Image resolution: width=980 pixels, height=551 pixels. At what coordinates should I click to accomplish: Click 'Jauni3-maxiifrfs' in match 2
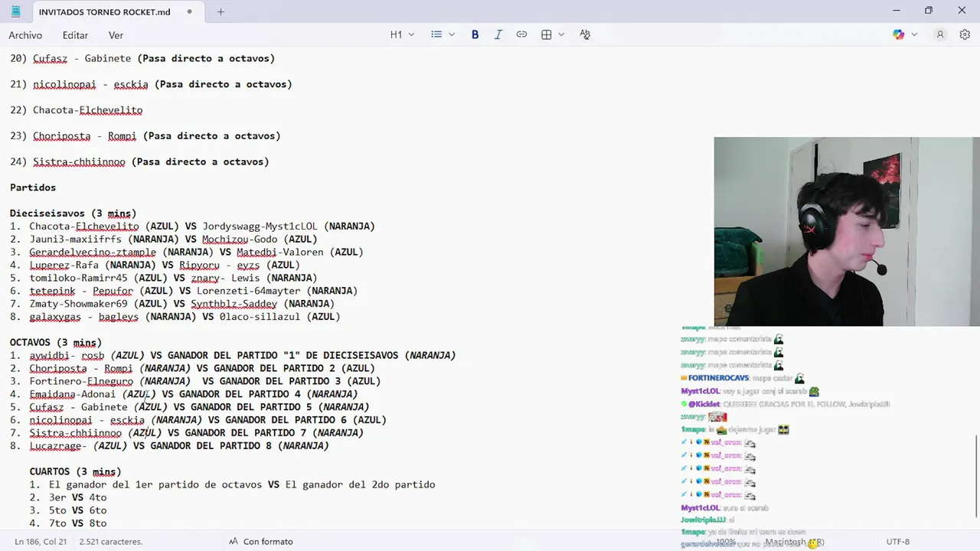(75, 240)
